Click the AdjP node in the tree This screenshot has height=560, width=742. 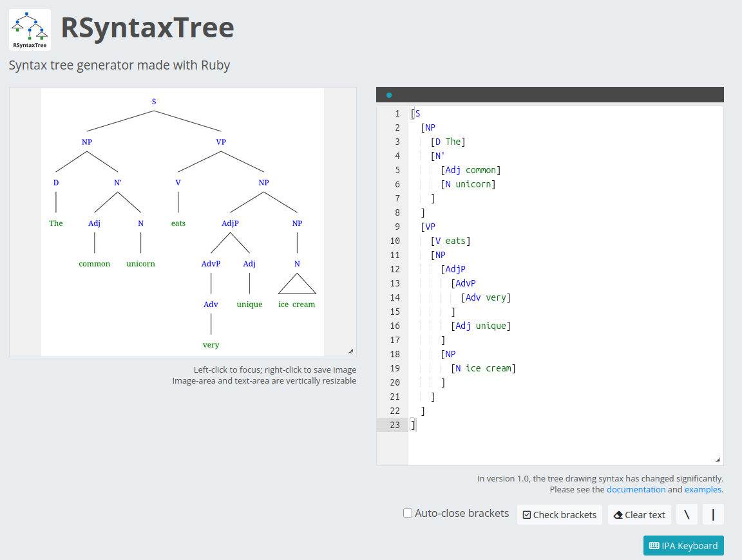[230, 223]
